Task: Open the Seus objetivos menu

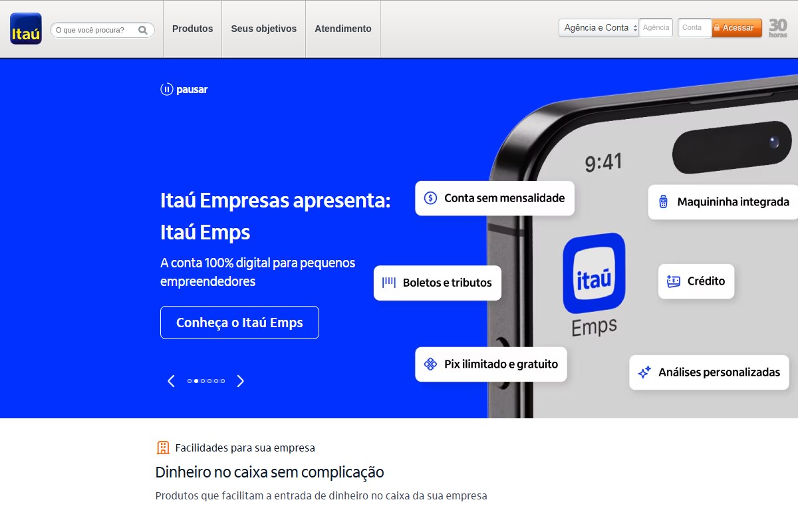Action: (x=264, y=29)
